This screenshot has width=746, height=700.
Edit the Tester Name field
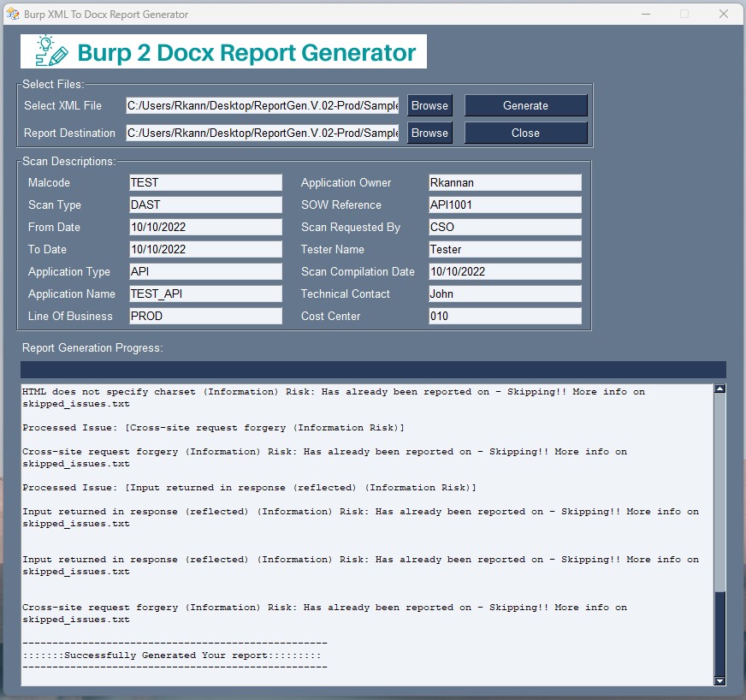pos(505,249)
